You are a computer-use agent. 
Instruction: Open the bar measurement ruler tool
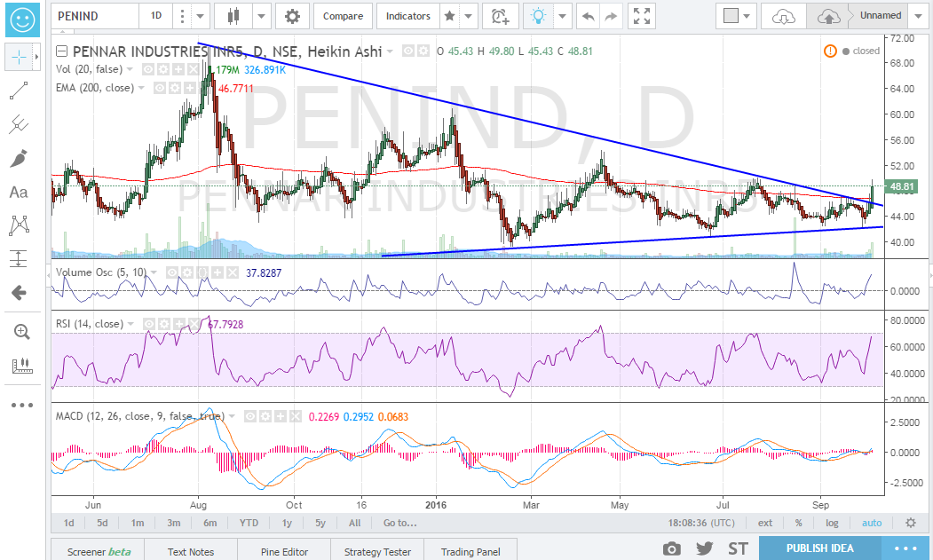click(x=21, y=366)
